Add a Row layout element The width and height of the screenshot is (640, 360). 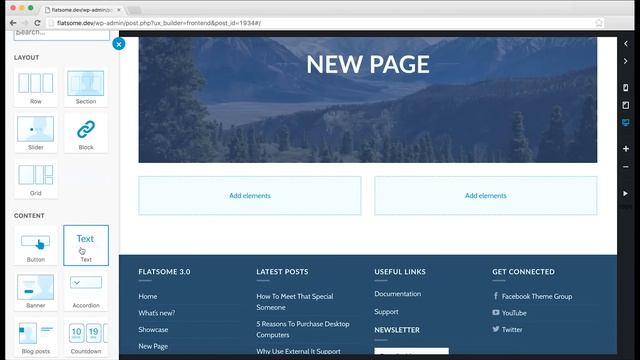[36, 87]
